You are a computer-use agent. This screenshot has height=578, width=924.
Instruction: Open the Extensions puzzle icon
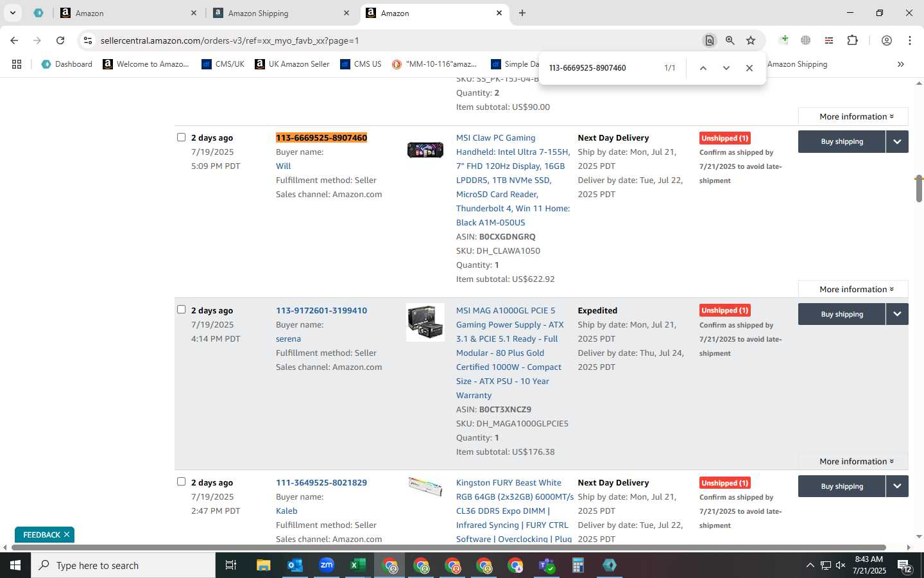click(852, 40)
